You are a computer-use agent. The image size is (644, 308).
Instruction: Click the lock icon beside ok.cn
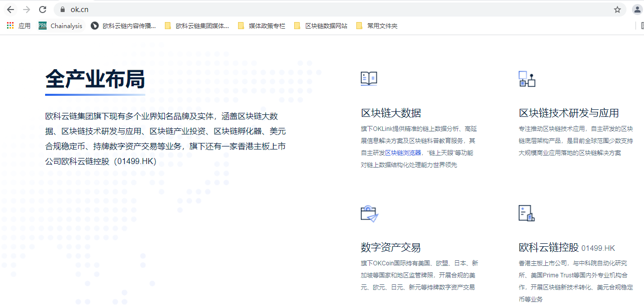pyautogui.click(x=63, y=10)
